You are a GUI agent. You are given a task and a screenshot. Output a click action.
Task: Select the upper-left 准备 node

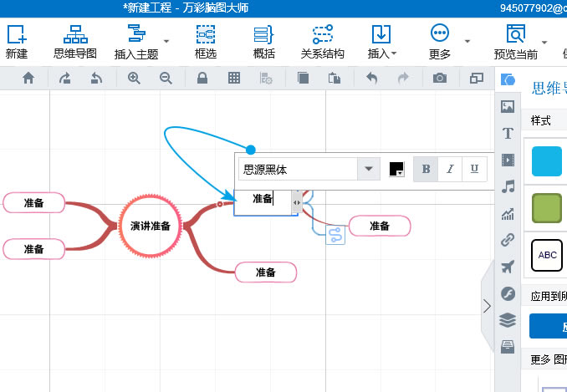pos(34,202)
